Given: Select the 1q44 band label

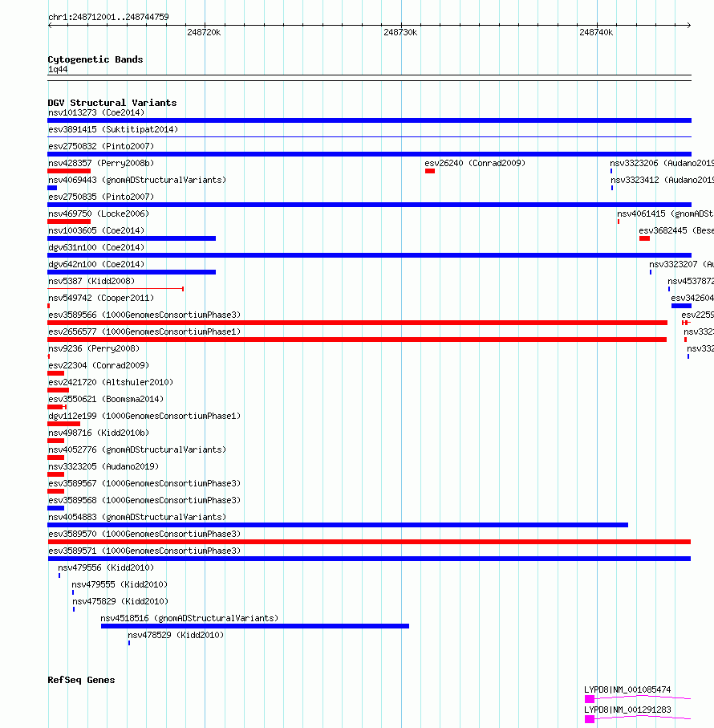Looking at the screenshot, I should [x=58, y=70].
